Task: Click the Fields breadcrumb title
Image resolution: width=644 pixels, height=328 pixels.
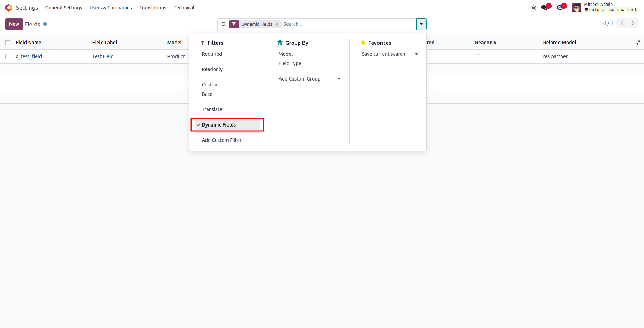Action: pos(32,24)
